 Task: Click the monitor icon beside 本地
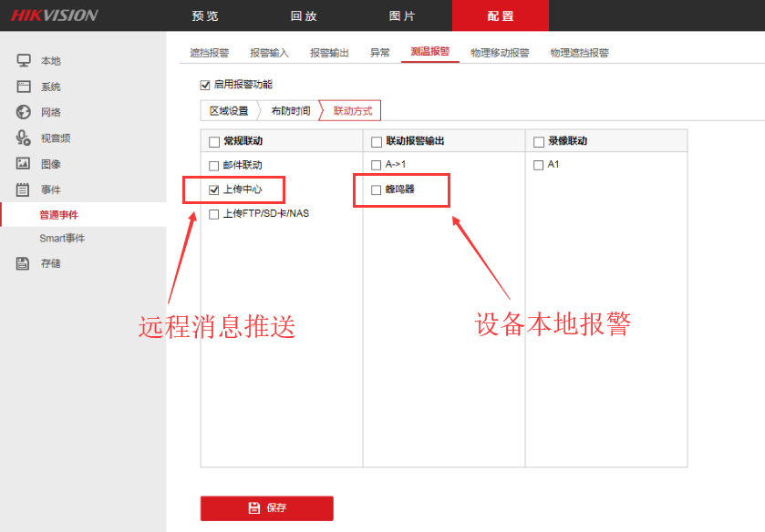pyautogui.click(x=24, y=61)
